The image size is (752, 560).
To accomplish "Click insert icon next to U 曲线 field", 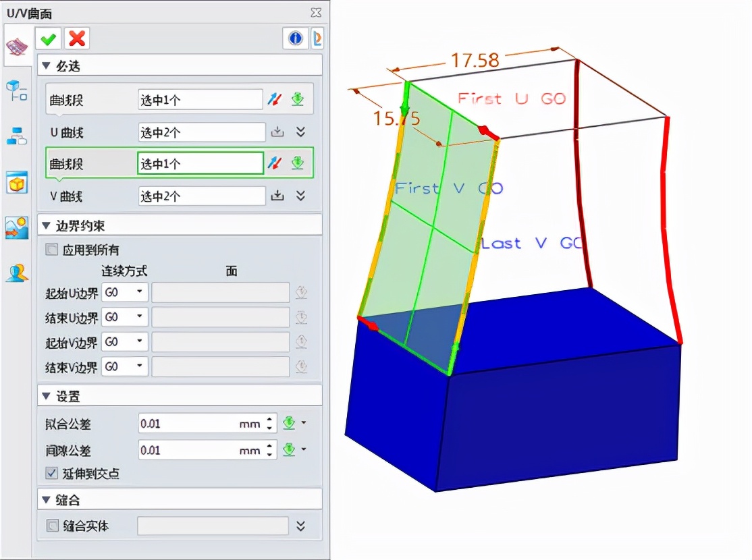I will click(277, 132).
